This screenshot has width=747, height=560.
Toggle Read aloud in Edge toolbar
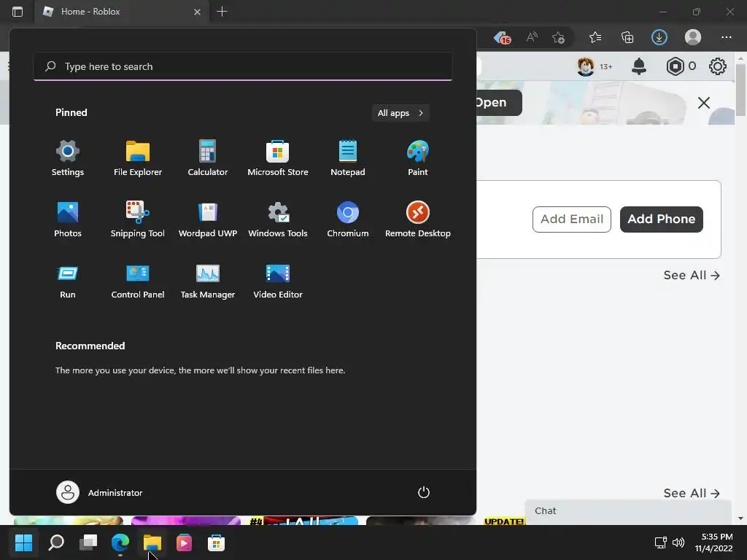532,37
